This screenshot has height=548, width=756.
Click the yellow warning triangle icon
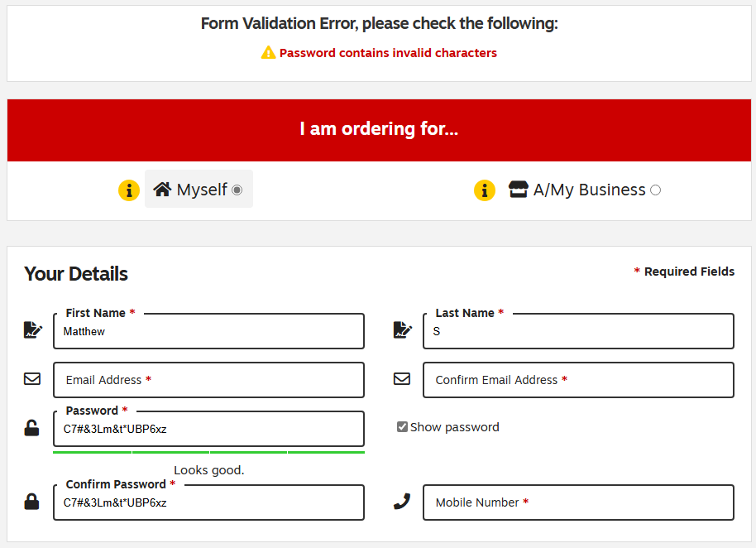point(268,53)
